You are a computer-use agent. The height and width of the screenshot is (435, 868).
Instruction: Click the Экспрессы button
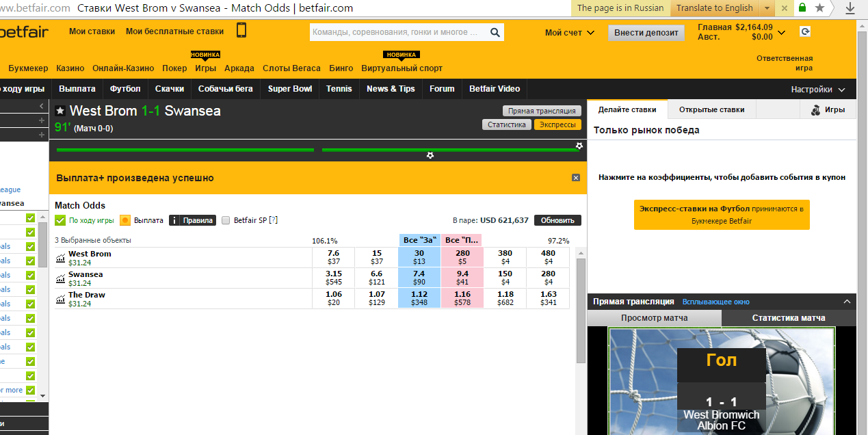(558, 124)
